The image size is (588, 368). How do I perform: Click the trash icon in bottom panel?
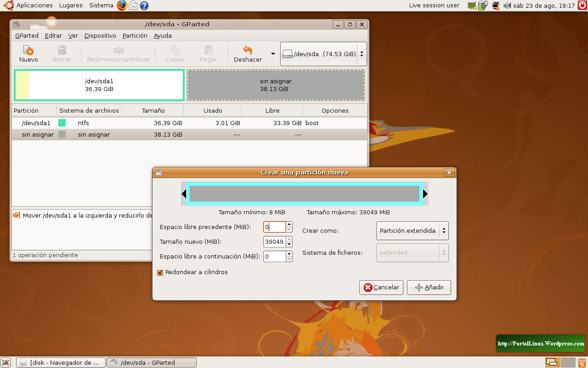point(582,362)
